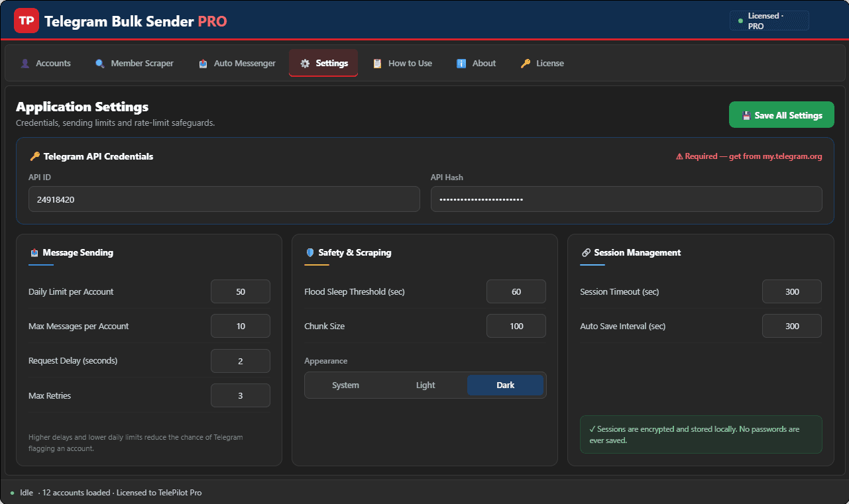This screenshot has height=504, width=849.
Task: Click the Auto Messenger icon
Action: pos(203,64)
